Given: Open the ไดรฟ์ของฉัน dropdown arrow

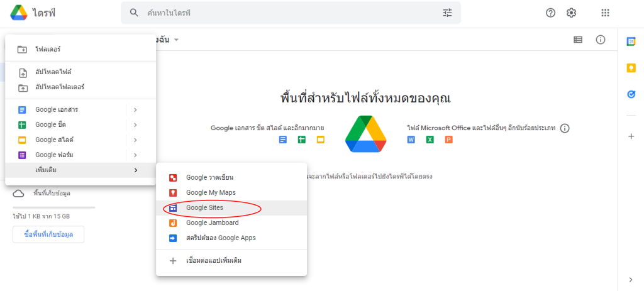Looking at the screenshot, I should pos(177,40).
